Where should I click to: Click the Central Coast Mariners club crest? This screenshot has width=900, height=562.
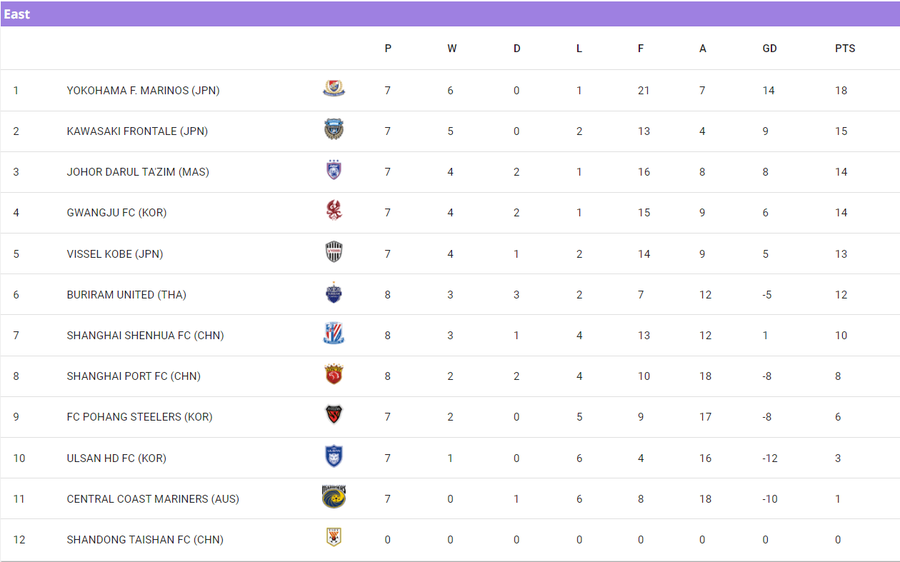pos(334,498)
